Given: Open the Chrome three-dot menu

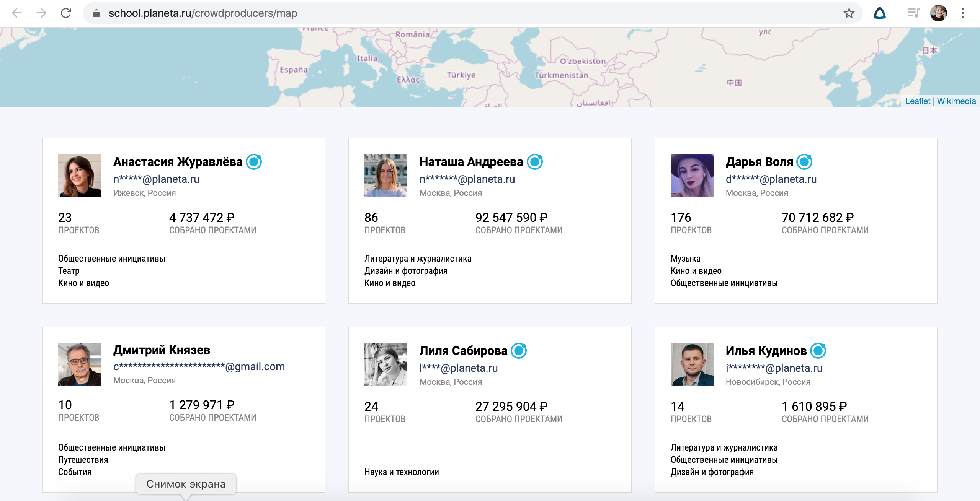Looking at the screenshot, I should 963,13.
